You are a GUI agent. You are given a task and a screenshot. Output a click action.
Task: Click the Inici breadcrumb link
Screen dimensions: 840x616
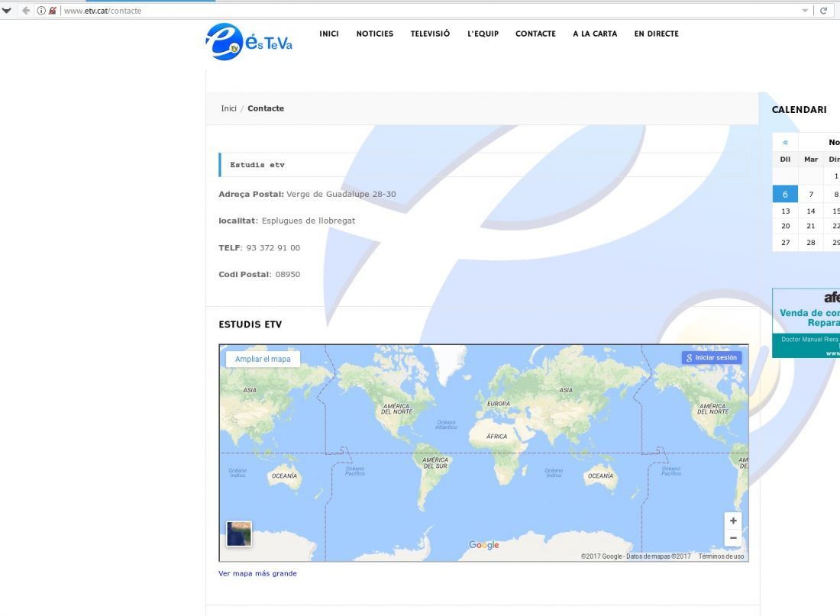click(229, 108)
